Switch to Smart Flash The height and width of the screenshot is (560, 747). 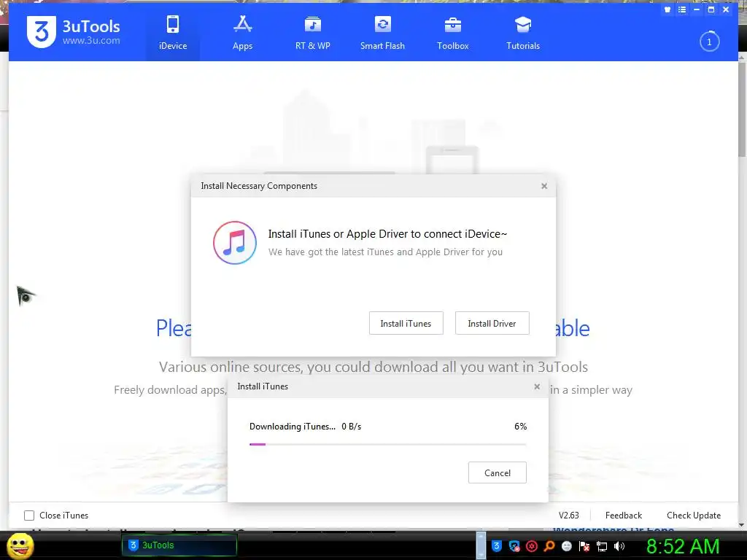click(x=382, y=32)
